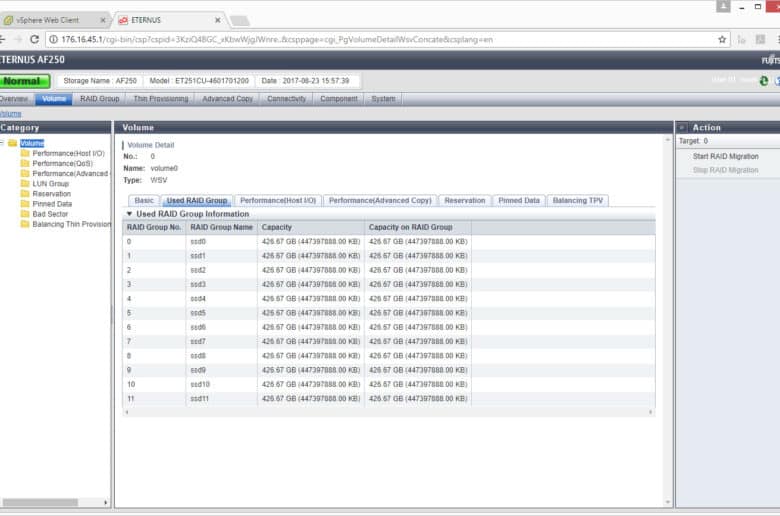Switch to the Reservation detail tab
780x516 pixels.
click(x=465, y=201)
